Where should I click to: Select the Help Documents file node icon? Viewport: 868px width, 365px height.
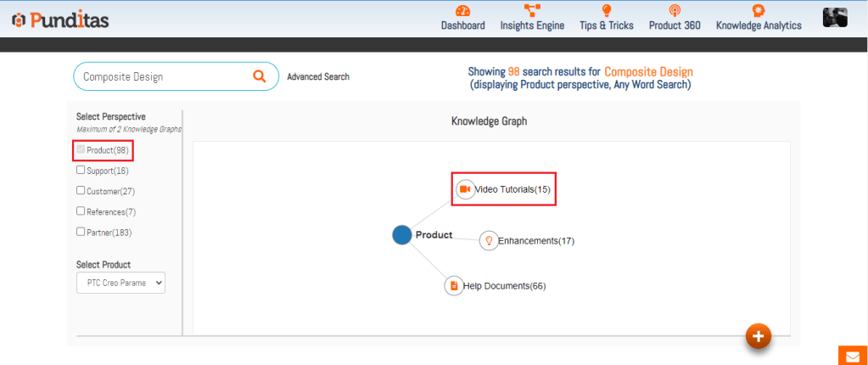(454, 286)
